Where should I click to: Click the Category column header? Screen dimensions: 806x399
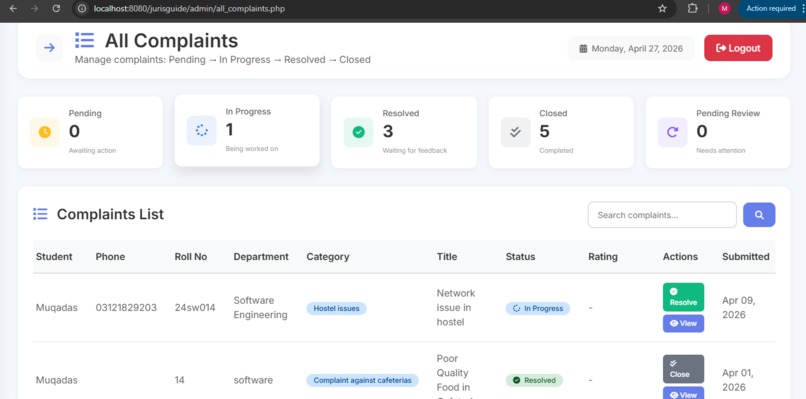click(x=328, y=257)
